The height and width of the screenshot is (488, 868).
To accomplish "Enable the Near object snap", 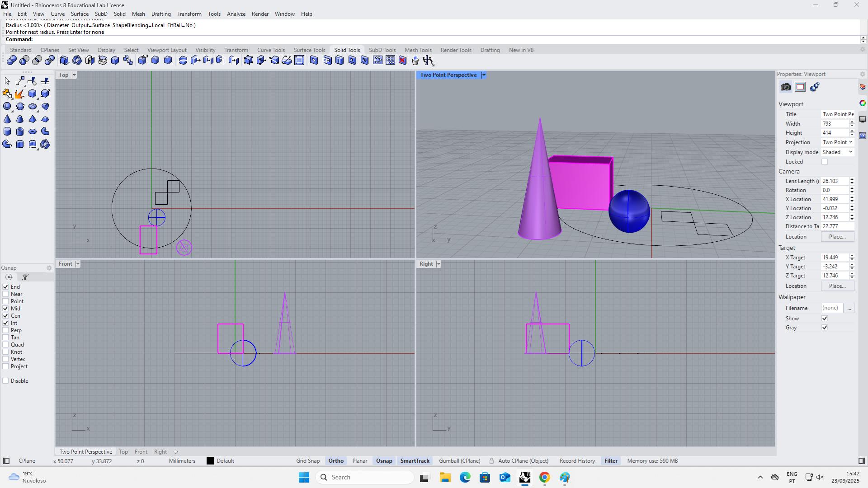I will tap(5, 294).
